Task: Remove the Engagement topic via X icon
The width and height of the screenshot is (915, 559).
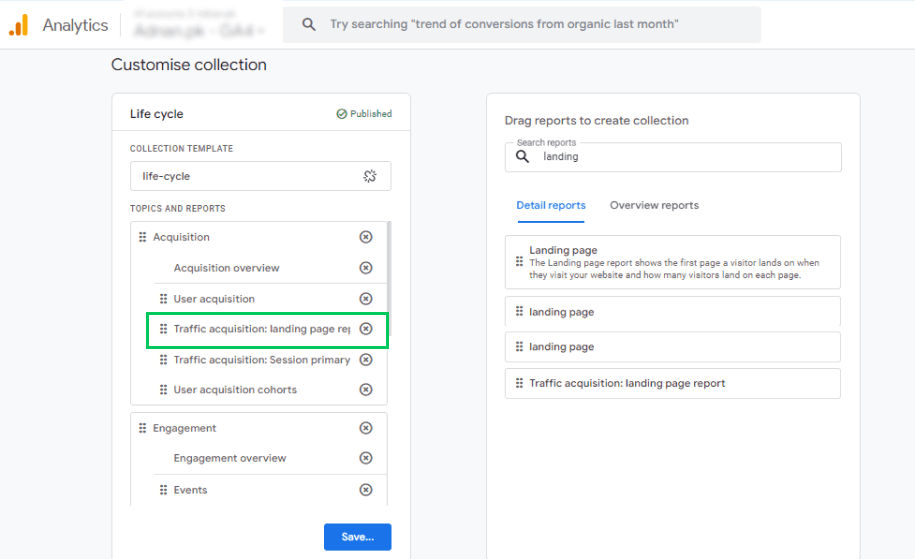Action: point(366,428)
